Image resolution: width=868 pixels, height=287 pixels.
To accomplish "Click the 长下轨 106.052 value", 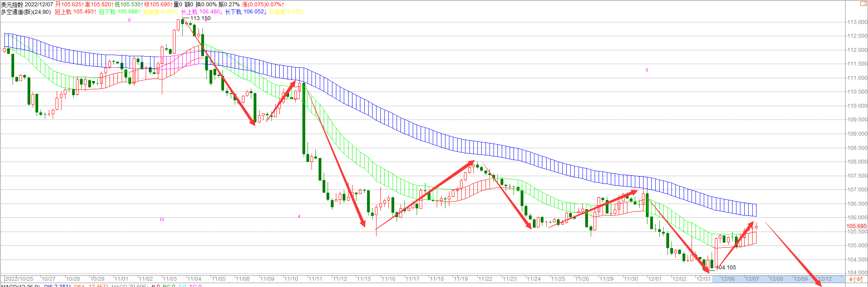I will (246, 12).
